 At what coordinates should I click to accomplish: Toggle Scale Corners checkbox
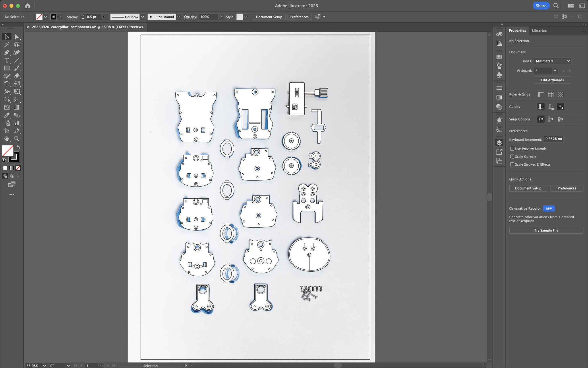pyautogui.click(x=512, y=156)
